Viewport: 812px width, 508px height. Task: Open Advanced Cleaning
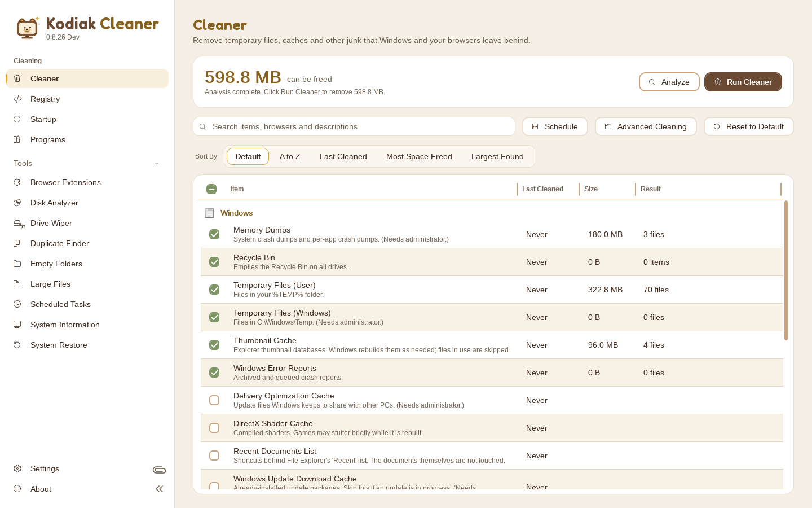pyautogui.click(x=646, y=126)
